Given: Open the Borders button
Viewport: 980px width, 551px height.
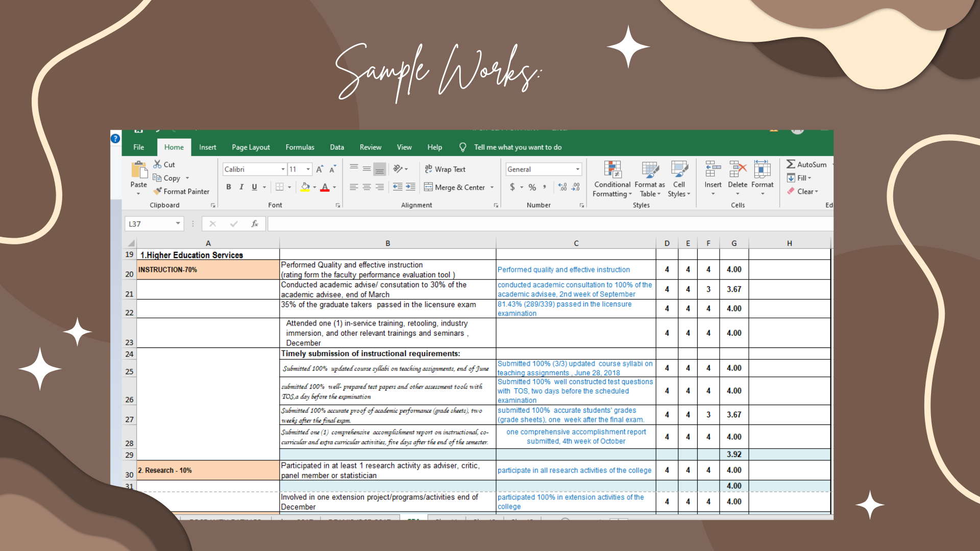Looking at the screenshot, I should [x=279, y=187].
